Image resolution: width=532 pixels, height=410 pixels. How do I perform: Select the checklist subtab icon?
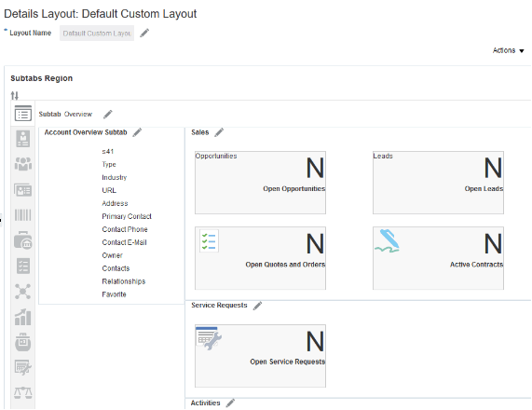[x=23, y=266]
